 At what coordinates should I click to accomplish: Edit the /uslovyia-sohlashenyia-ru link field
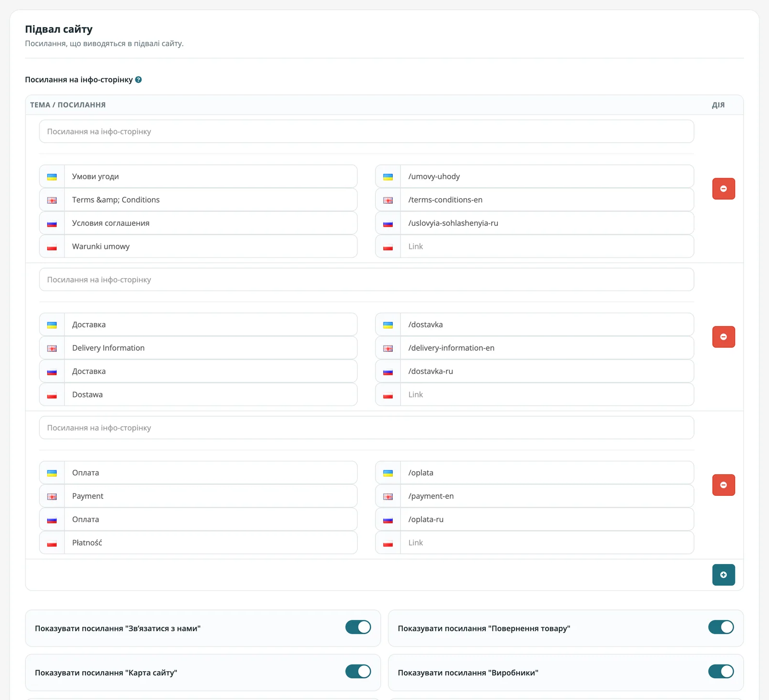(547, 223)
